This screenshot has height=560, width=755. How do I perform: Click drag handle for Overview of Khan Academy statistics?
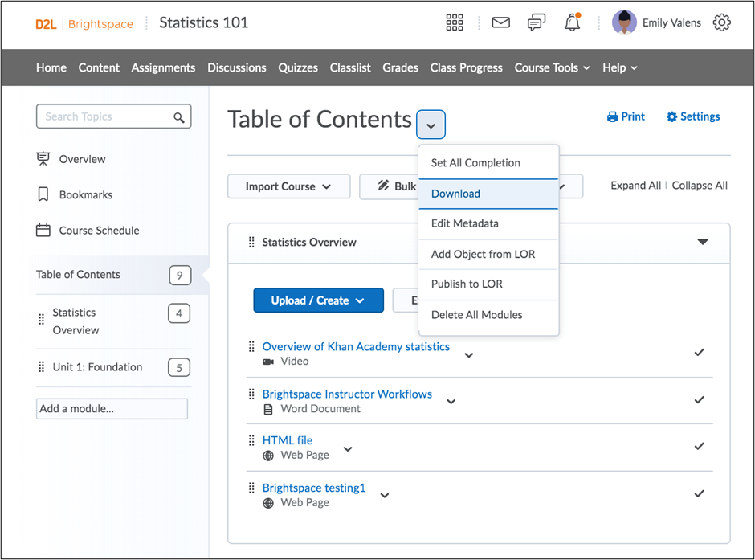click(x=251, y=347)
